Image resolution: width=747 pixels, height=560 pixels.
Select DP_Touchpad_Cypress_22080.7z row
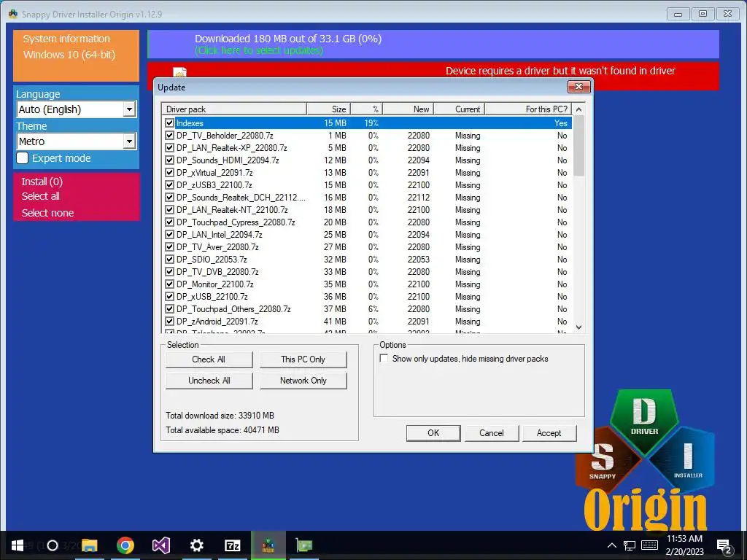click(367, 222)
